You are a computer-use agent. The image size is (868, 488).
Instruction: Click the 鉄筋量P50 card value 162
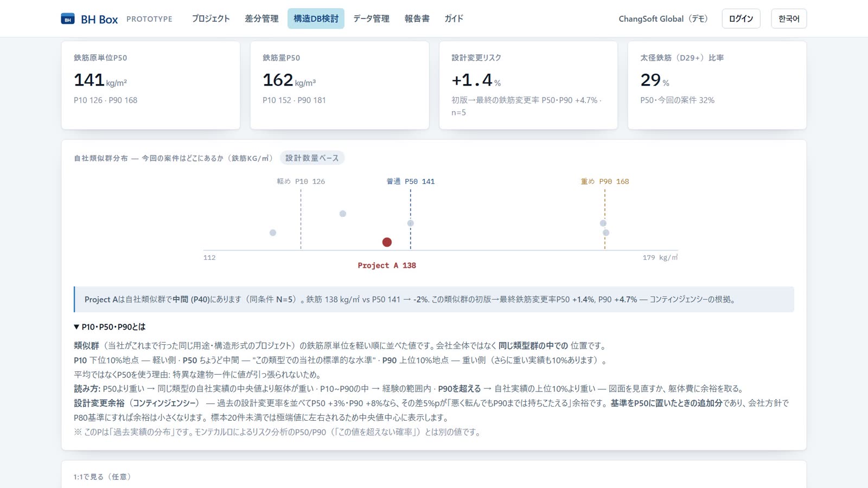[278, 80]
